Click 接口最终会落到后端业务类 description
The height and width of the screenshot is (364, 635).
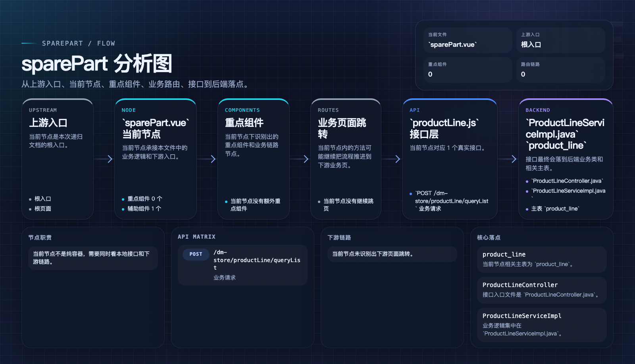pyautogui.click(x=564, y=163)
